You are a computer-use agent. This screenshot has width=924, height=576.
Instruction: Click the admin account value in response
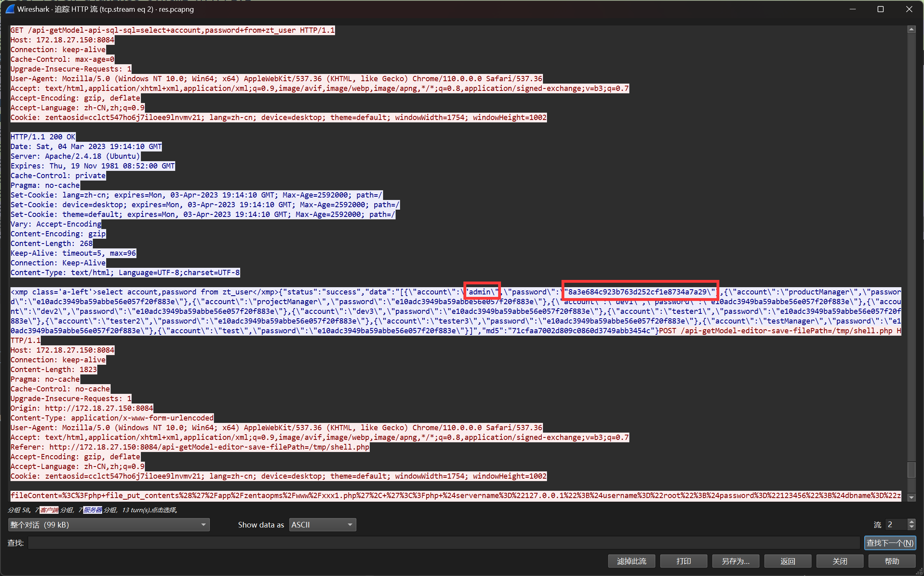click(480, 292)
